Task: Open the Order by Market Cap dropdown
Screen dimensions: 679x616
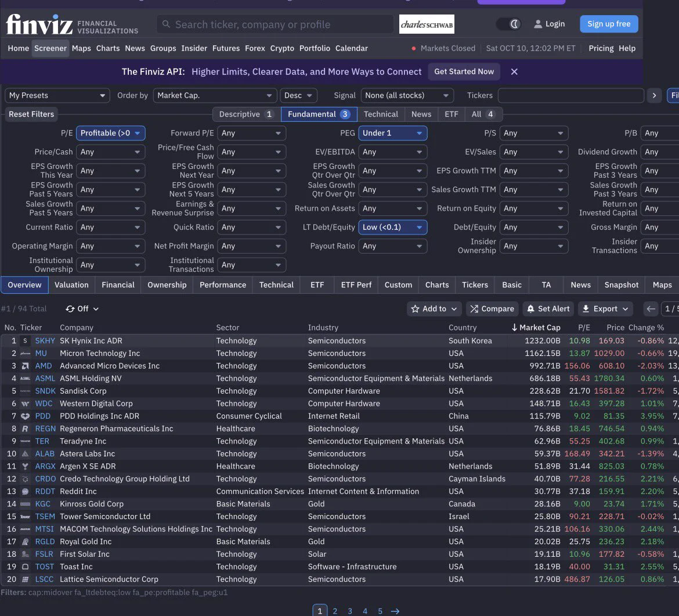Action: [x=214, y=95]
